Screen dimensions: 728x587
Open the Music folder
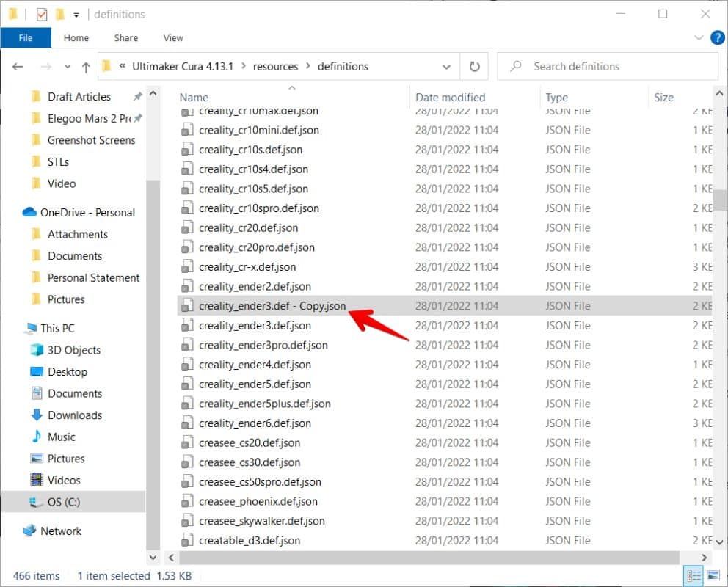pyautogui.click(x=62, y=437)
